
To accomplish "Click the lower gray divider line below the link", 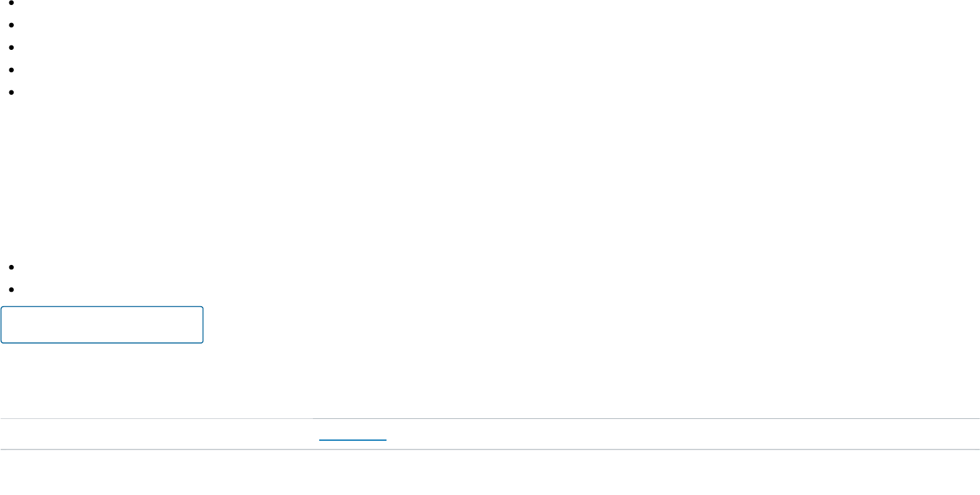I will (490, 449).
